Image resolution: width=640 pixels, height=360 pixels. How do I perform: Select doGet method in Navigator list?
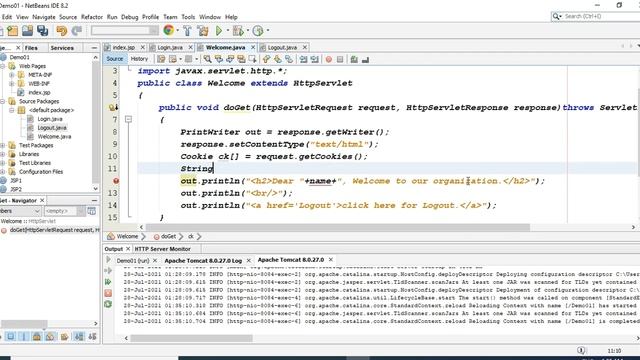tap(50, 230)
